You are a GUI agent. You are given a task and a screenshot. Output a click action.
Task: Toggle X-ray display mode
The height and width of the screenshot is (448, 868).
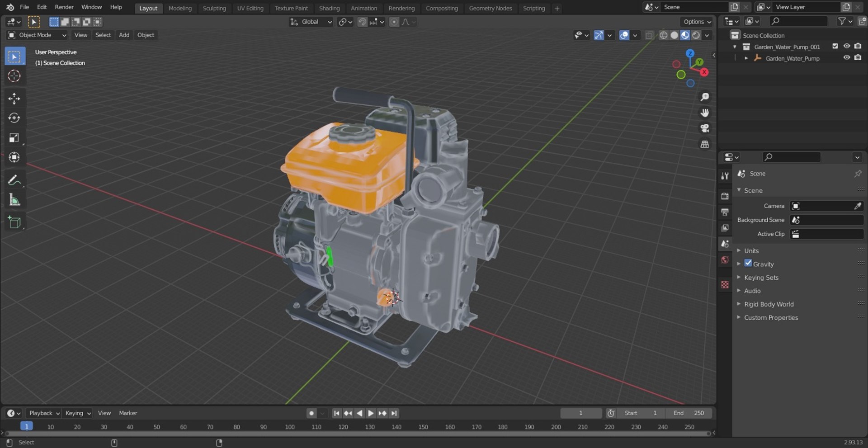pos(649,35)
